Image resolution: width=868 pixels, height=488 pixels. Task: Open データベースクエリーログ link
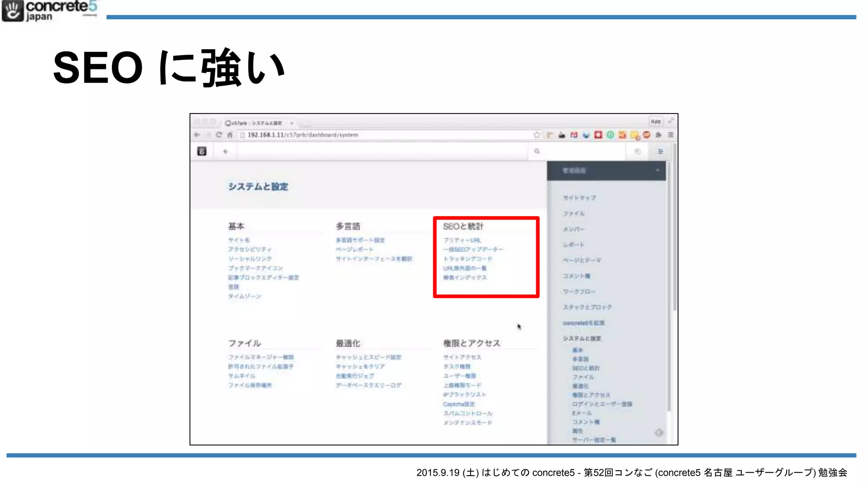(x=368, y=385)
